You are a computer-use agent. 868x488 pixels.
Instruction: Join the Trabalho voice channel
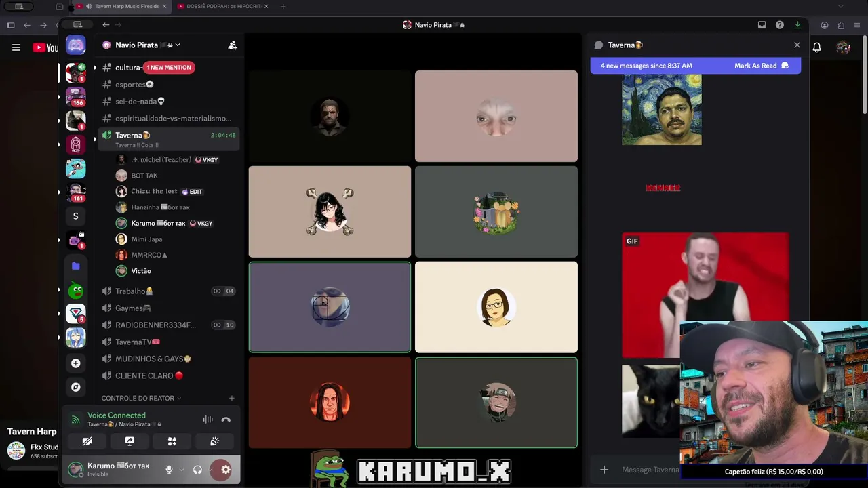coord(169,291)
